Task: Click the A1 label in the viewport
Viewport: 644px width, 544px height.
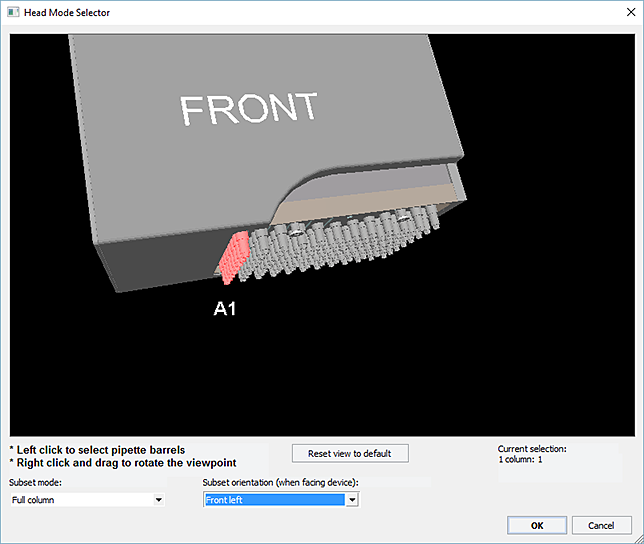Action: [x=225, y=309]
